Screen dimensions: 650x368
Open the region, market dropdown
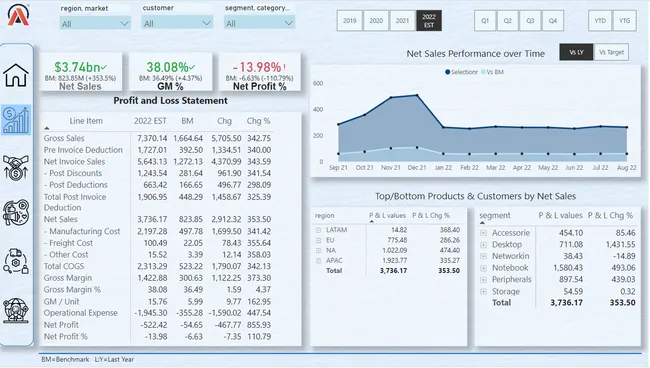point(95,24)
